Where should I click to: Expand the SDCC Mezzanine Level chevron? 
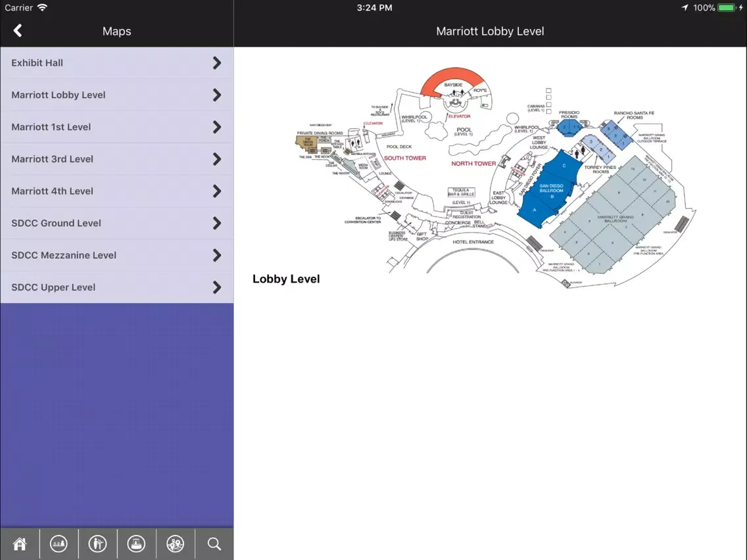217,255
